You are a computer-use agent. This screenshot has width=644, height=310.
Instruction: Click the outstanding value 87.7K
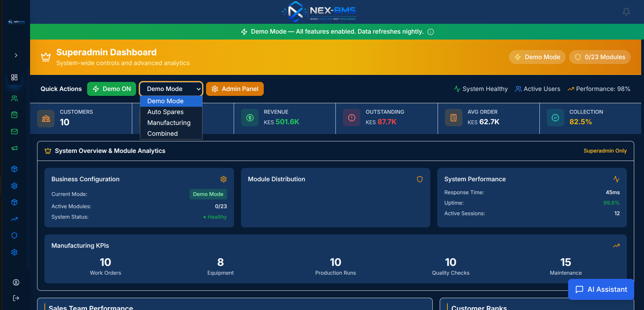pos(387,122)
